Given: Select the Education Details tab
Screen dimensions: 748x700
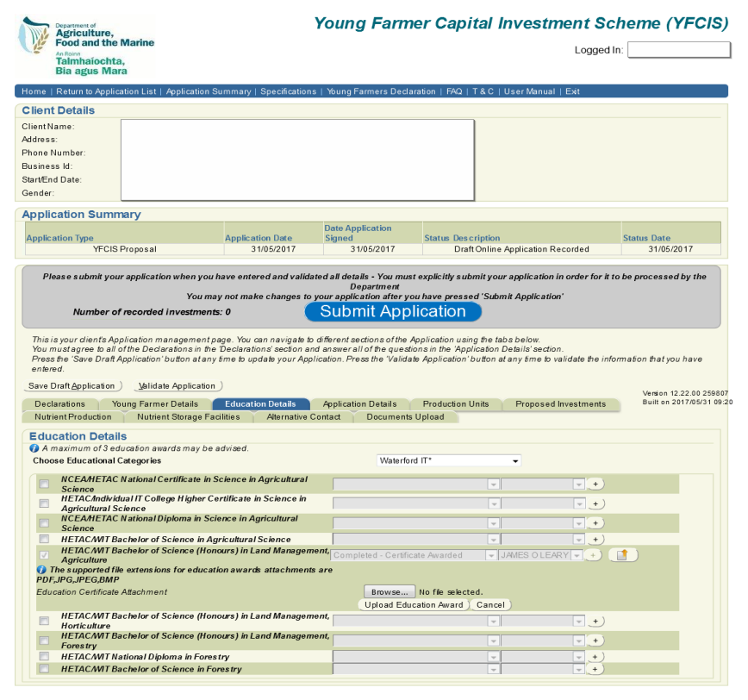Looking at the screenshot, I should pyautogui.click(x=260, y=404).
